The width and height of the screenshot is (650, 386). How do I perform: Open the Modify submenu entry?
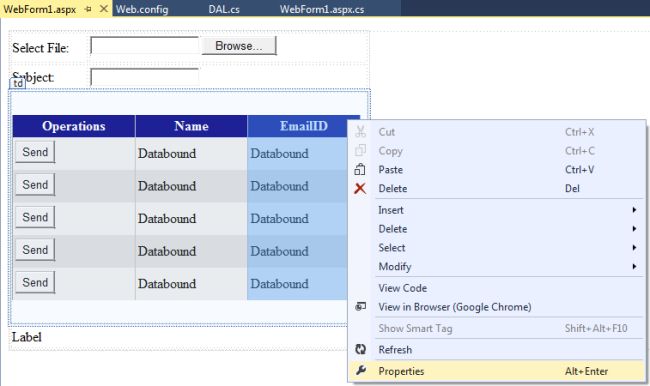pyautogui.click(x=496, y=266)
